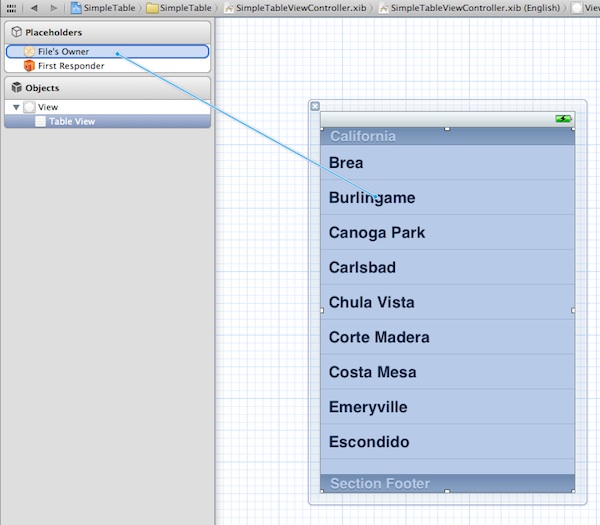Screen dimensions: 600x525
Task: Select the File's Owner placeholder
Action: [x=63, y=51]
